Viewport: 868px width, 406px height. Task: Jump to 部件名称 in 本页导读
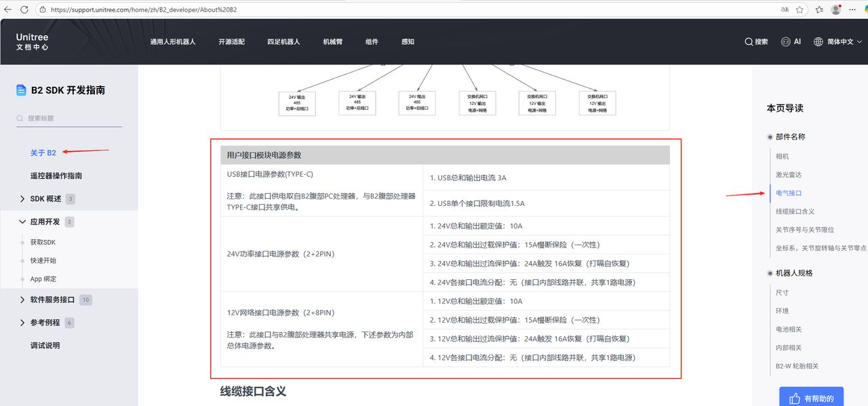[791, 137]
